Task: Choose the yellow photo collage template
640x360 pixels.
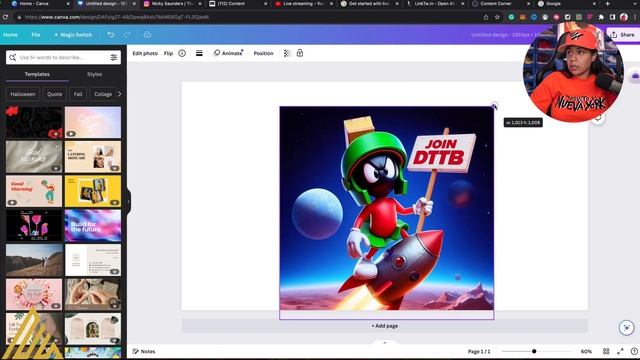Action: click(93, 191)
